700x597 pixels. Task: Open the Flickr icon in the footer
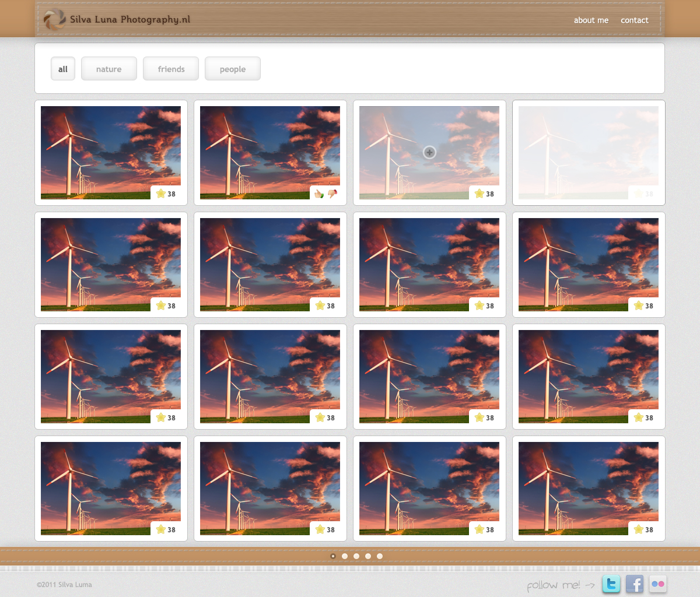click(658, 584)
